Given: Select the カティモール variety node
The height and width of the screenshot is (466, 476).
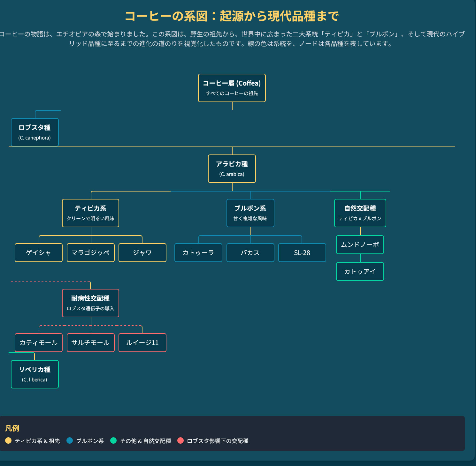Looking at the screenshot, I should [x=39, y=343].
